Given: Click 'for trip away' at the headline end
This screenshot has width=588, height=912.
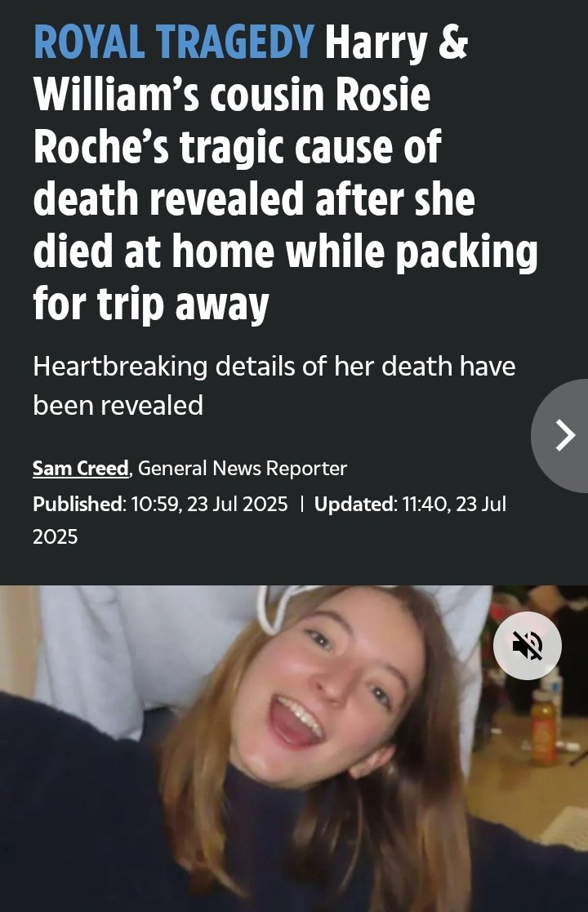Looking at the screenshot, I should [150, 305].
